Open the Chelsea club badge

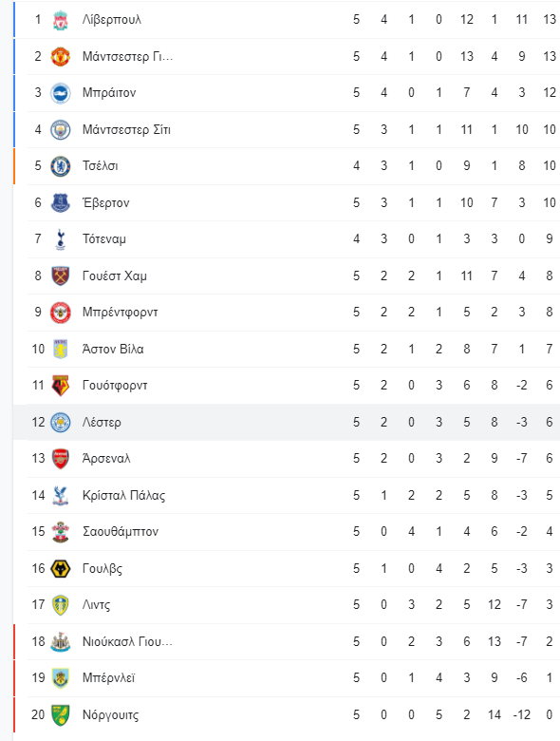tap(61, 166)
